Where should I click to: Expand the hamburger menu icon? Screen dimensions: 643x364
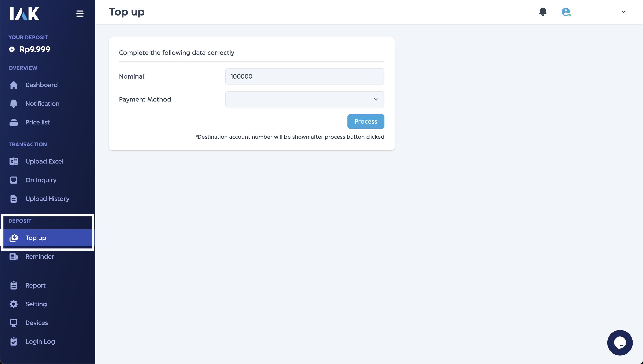click(80, 13)
